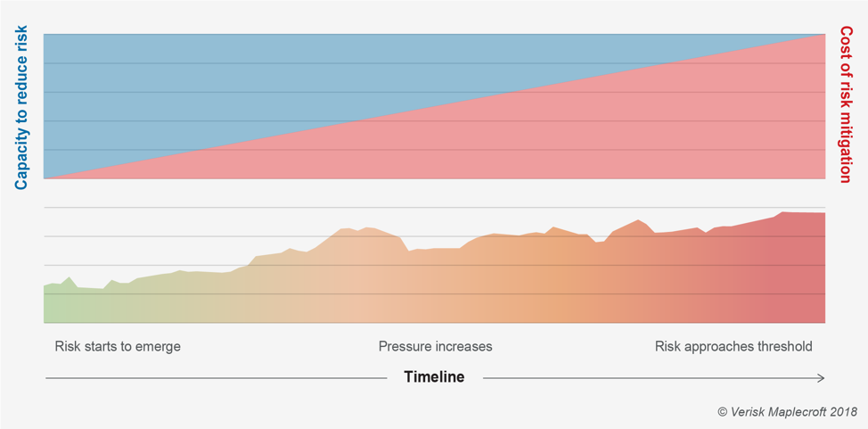Click the dark red end of the risk area chart

click(x=793, y=268)
